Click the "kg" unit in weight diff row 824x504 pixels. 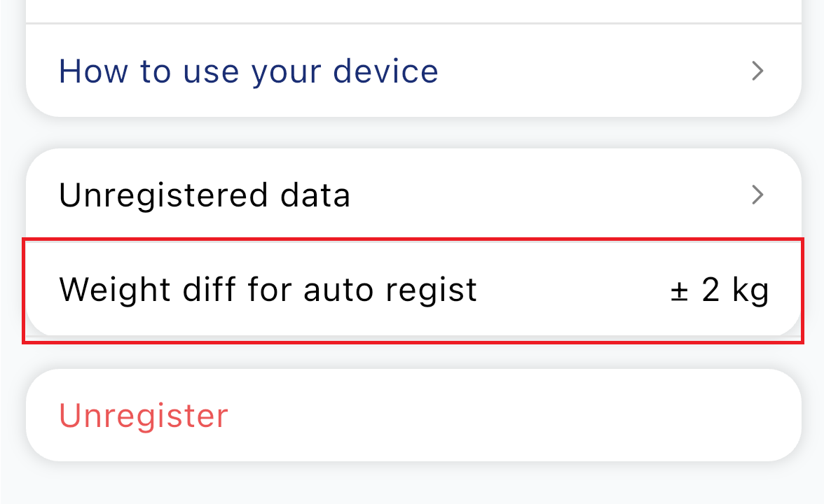[x=750, y=291]
